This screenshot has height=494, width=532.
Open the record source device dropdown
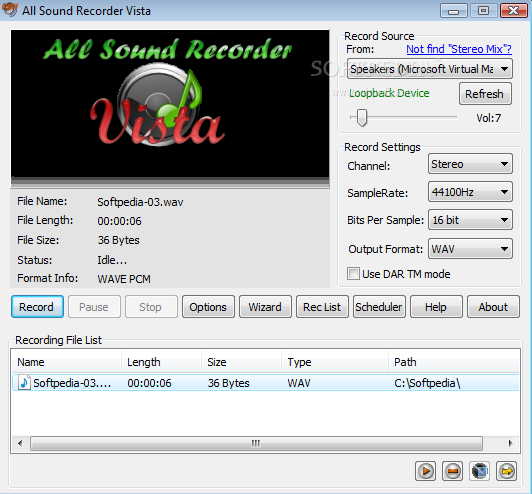[430, 69]
